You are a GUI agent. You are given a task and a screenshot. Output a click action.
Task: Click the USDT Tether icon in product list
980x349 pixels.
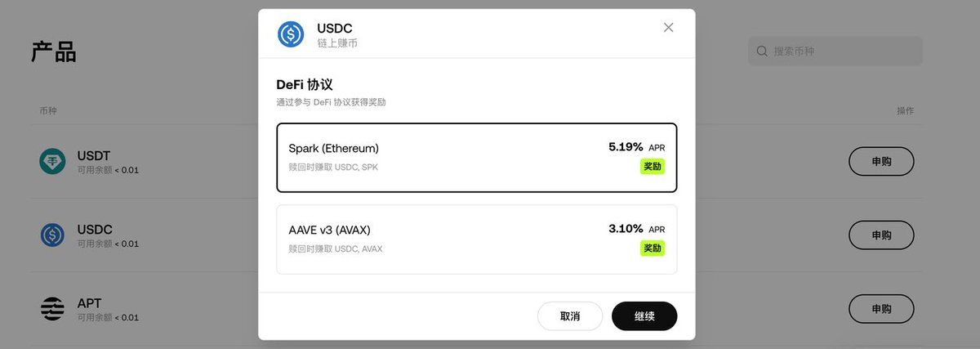[x=52, y=162]
